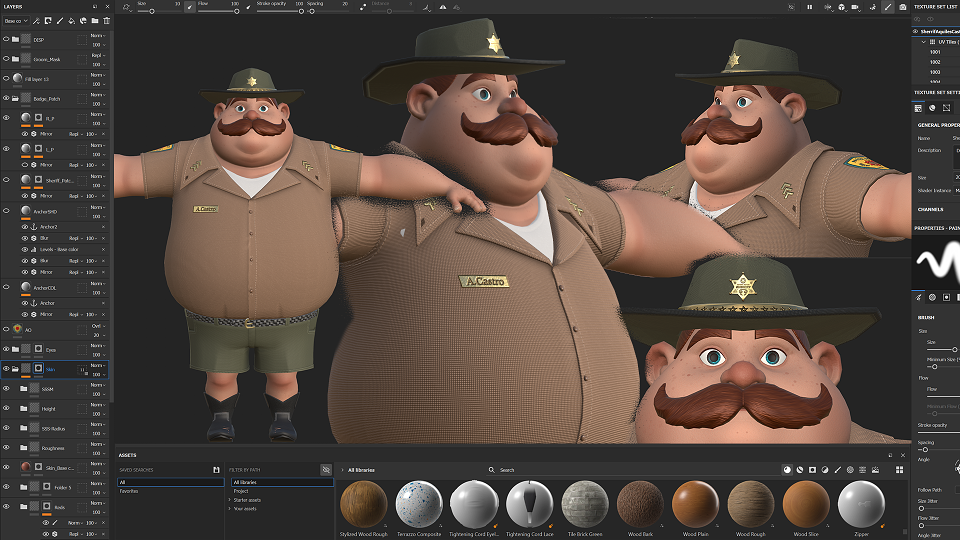Open the viewport display mode dropdown icon
This screenshot has height=540, width=960.
click(842, 7)
